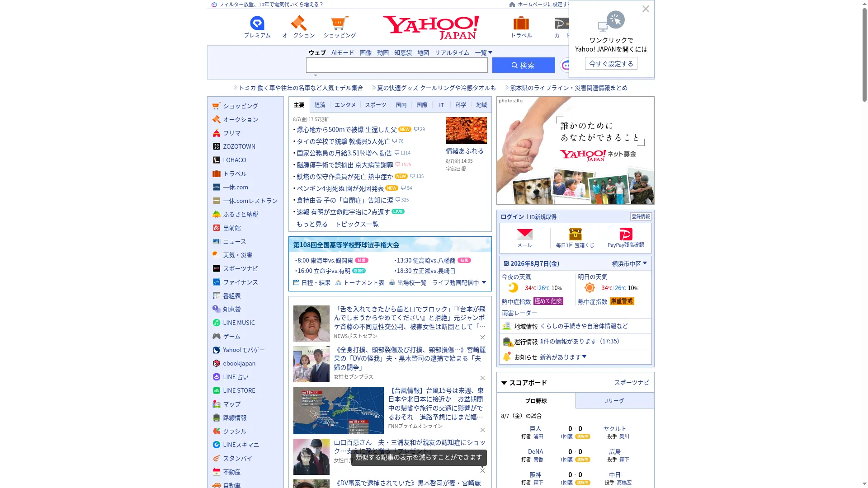Image resolution: width=868 pixels, height=488 pixels.
Task: Open the ショッピング cart icon in header
Action: pyautogui.click(x=340, y=23)
